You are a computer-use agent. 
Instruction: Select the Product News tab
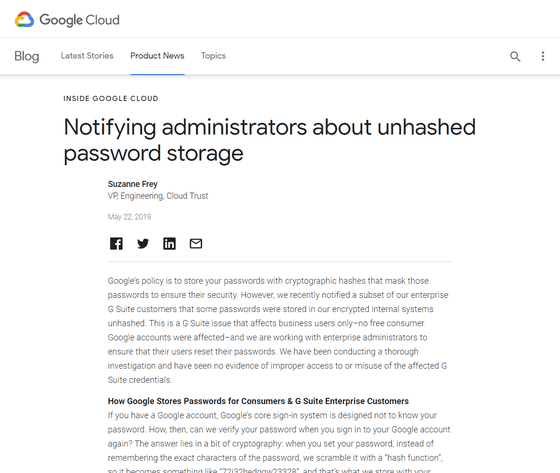(x=157, y=56)
